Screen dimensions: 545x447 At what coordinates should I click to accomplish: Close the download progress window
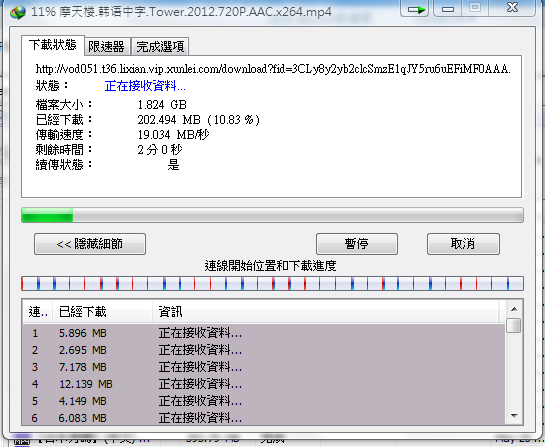(x=512, y=8)
